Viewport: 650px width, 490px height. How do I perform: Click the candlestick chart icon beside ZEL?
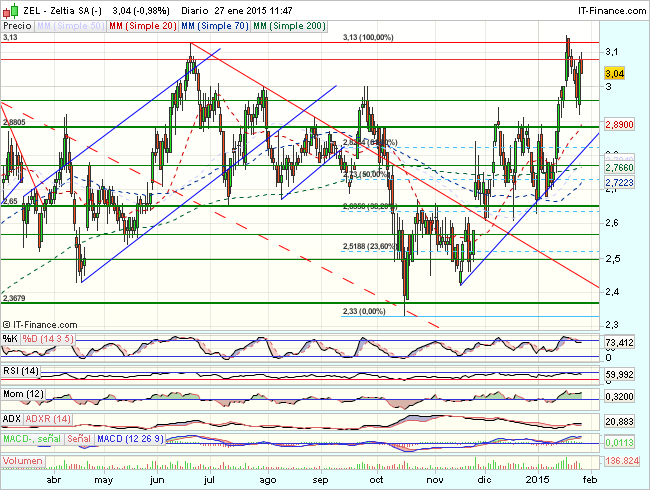tap(9, 8)
